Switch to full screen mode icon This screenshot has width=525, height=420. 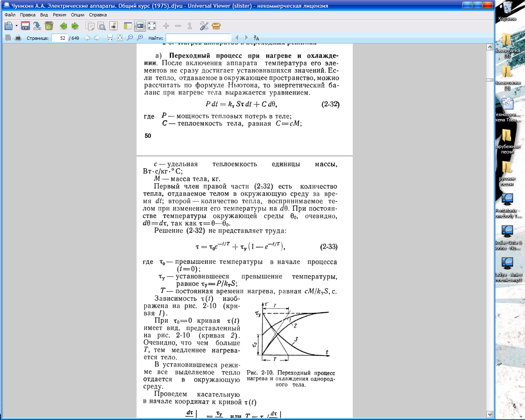152,26
